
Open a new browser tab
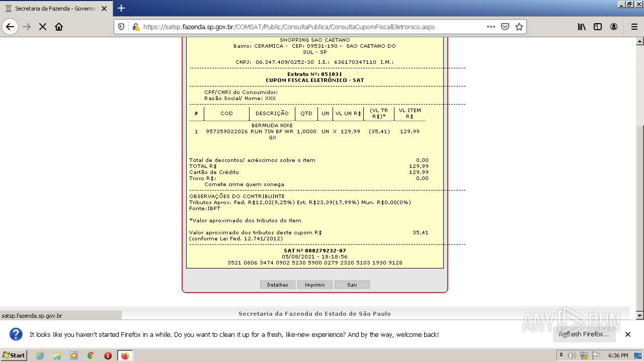[x=121, y=8]
